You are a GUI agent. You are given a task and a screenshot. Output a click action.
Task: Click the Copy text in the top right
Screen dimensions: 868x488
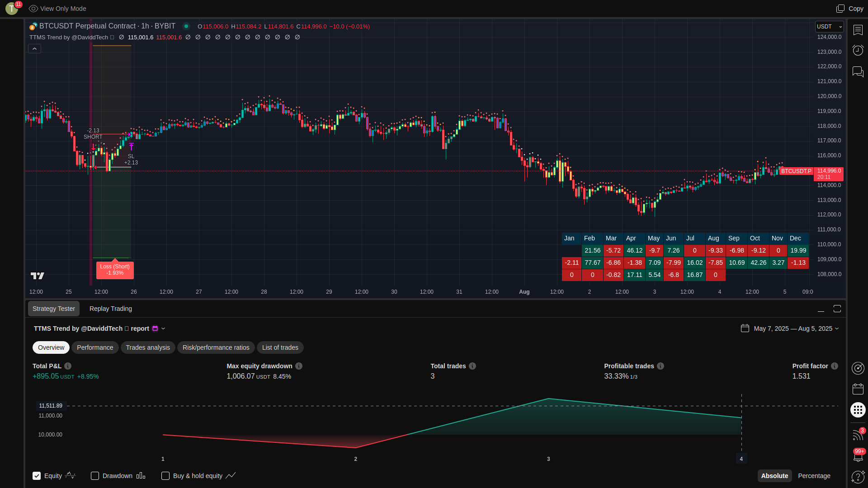tap(856, 9)
